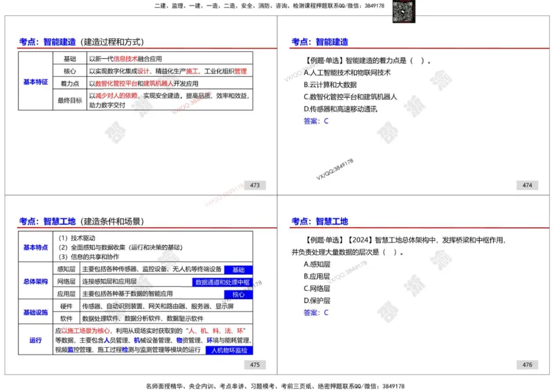Choose option B.应用层 on slide 476
The width and height of the screenshot is (554, 392).
[316, 276]
